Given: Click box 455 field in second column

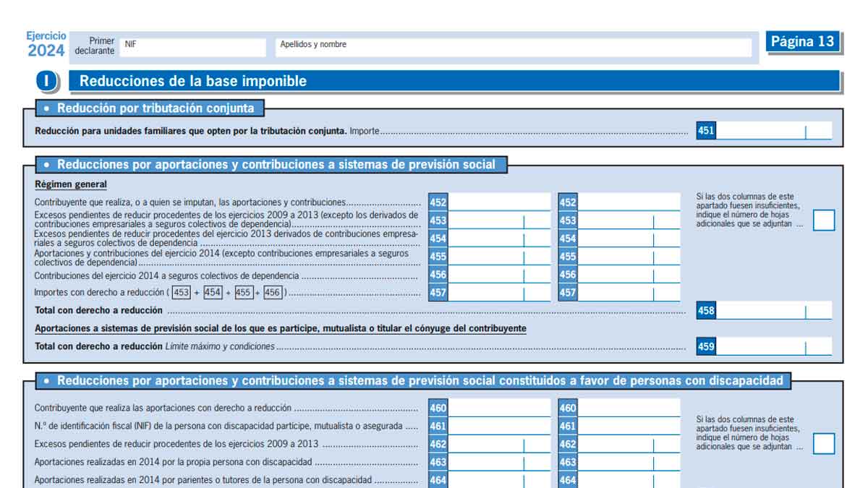Looking at the screenshot, I should [629, 257].
